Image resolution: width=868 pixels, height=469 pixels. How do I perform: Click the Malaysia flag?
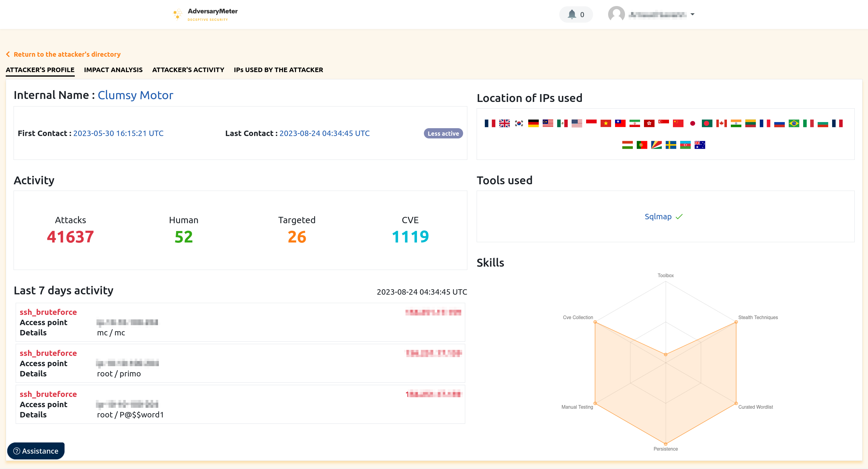pos(548,123)
